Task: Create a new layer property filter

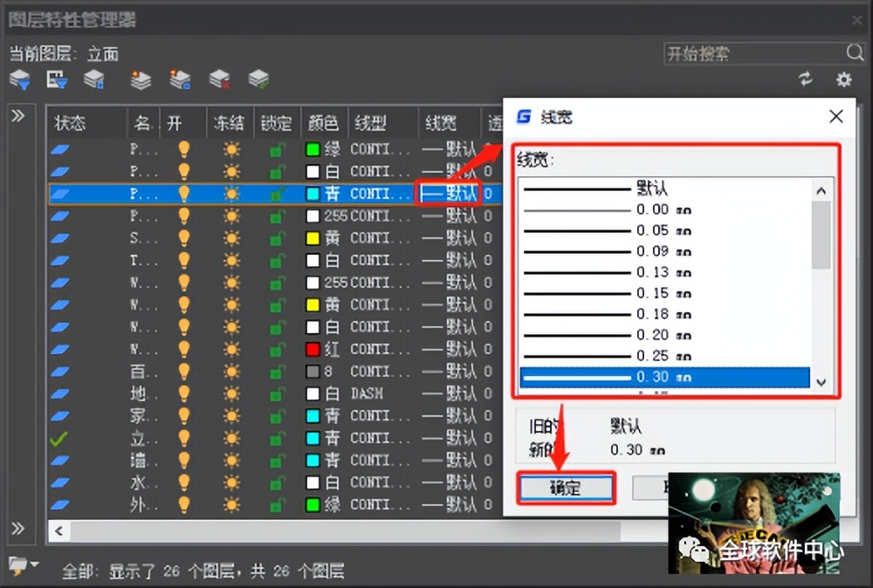Action: (x=19, y=79)
